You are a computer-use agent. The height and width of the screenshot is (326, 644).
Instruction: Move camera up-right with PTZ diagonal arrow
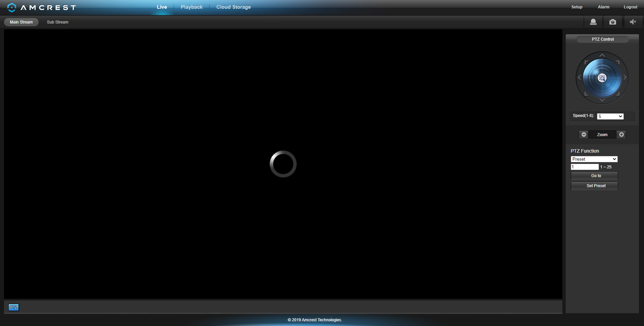coord(618,62)
